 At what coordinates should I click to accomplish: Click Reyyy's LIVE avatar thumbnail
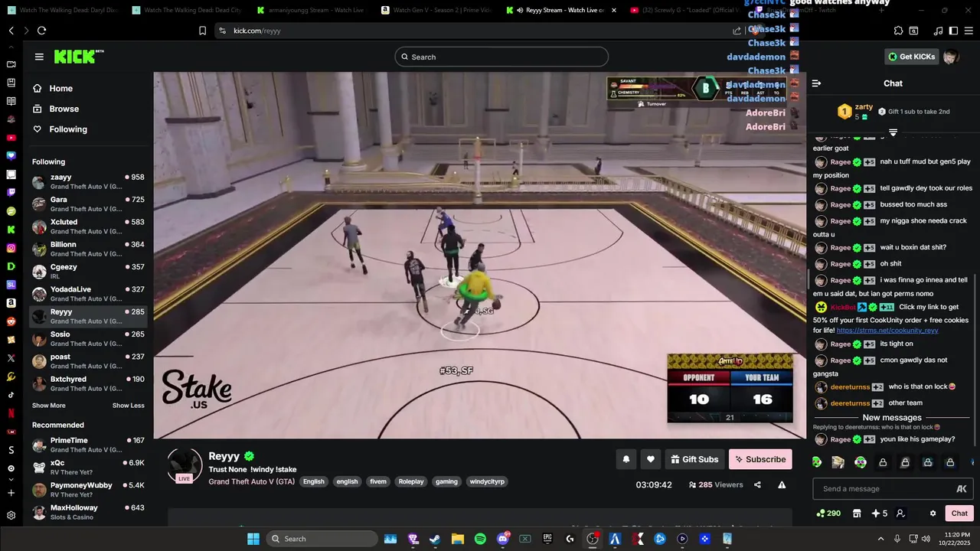(x=185, y=466)
